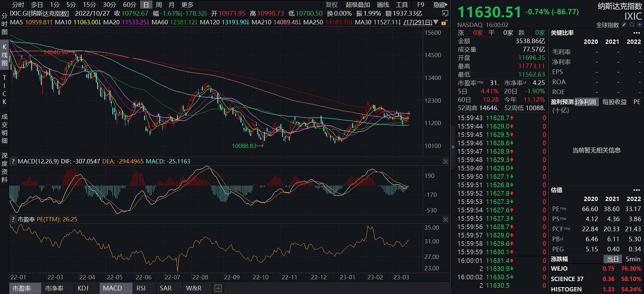The width and height of the screenshot is (644, 294).
Task: Open the WEJO stock row
Action: tap(596, 269)
